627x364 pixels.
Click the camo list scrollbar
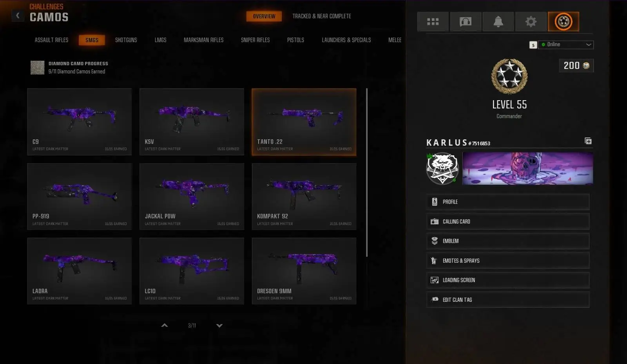coord(367,172)
